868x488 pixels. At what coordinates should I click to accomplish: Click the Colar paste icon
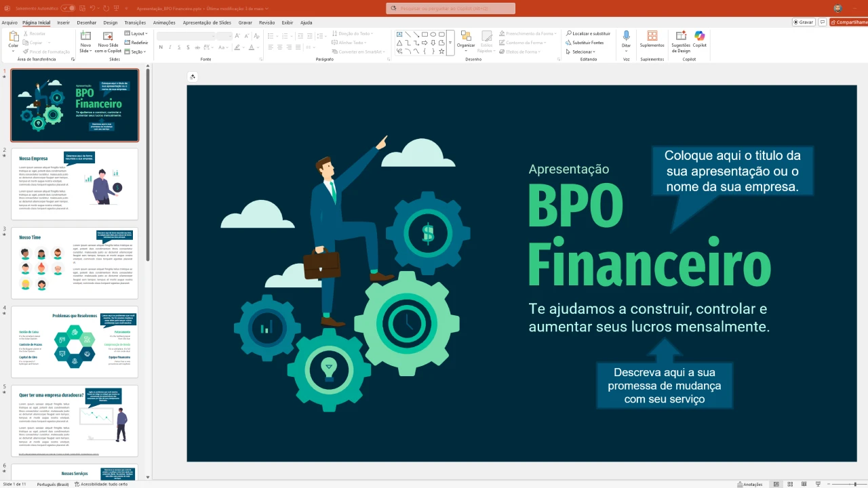click(x=14, y=37)
